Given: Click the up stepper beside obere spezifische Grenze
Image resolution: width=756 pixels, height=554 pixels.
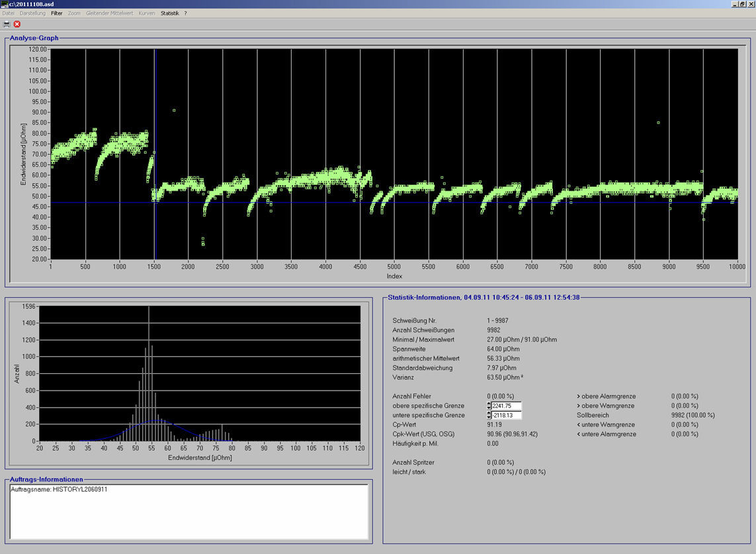Looking at the screenshot, I should pyautogui.click(x=489, y=403).
